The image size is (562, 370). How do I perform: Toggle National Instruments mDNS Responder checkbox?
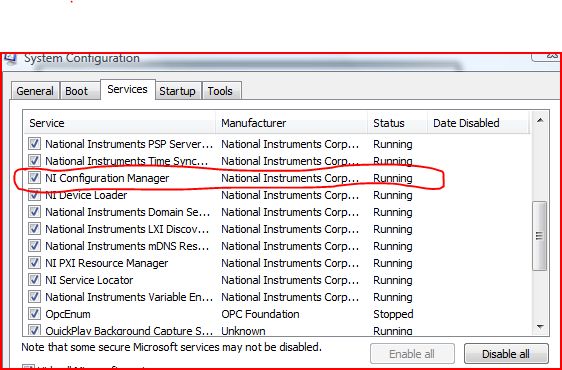tap(34, 246)
